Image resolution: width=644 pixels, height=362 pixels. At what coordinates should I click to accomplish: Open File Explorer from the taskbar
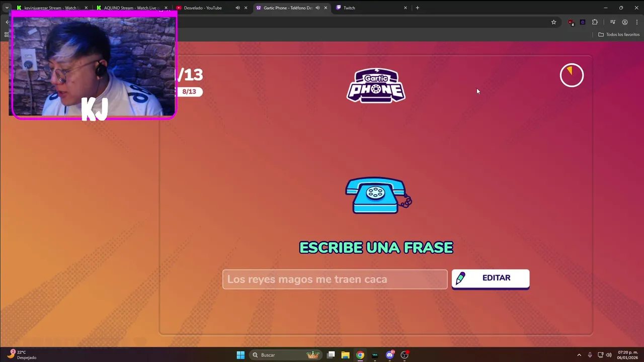pos(345,355)
